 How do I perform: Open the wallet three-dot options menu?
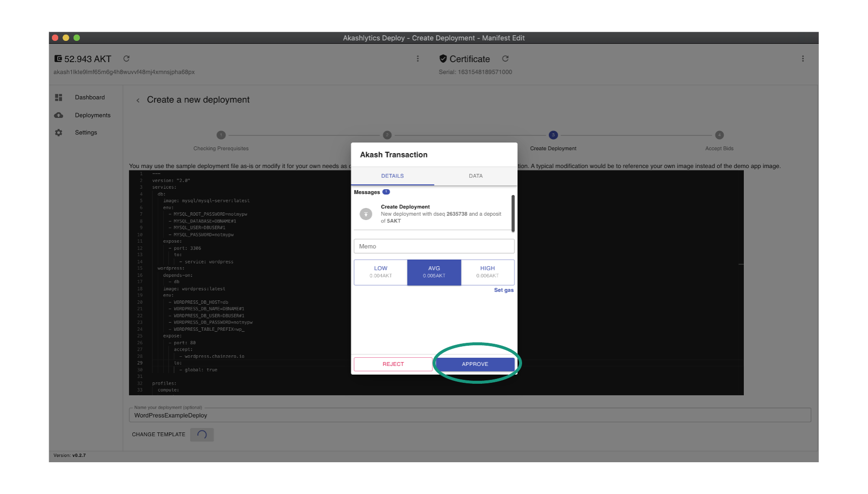(x=418, y=59)
